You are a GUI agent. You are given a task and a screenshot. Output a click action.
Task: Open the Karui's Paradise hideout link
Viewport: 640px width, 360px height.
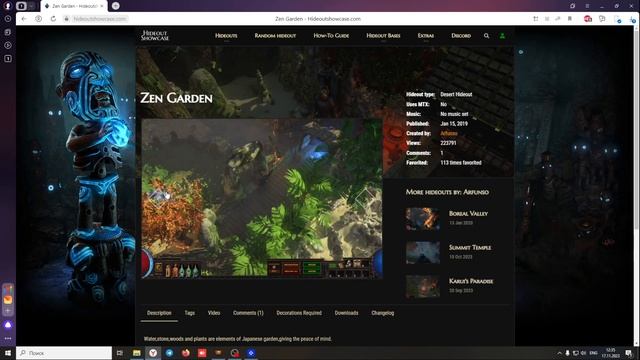tap(471, 281)
